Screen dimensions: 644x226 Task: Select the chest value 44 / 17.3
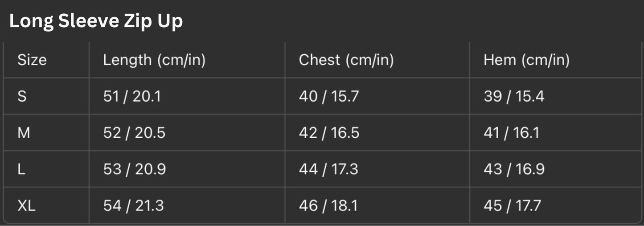328,169
